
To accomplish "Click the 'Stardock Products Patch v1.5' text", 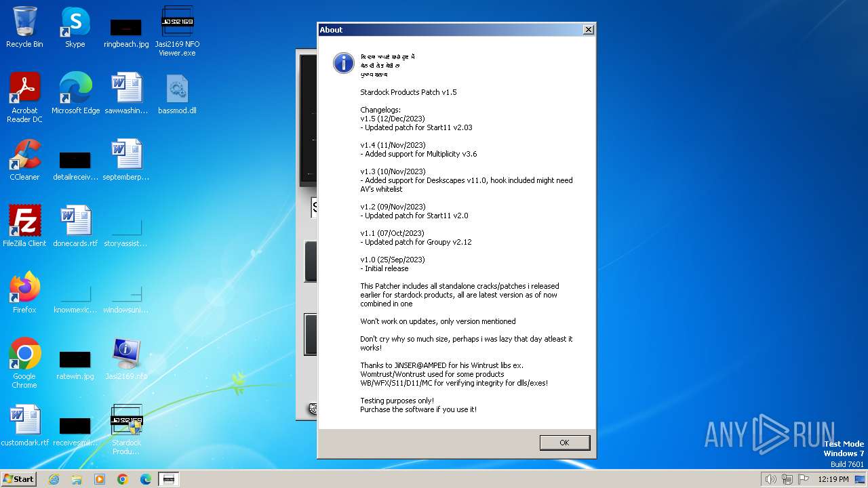I will (x=408, y=92).
